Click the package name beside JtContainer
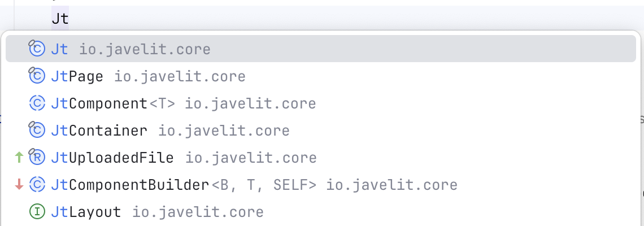Screen dimensions: 644x226 [x=224, y=131]
